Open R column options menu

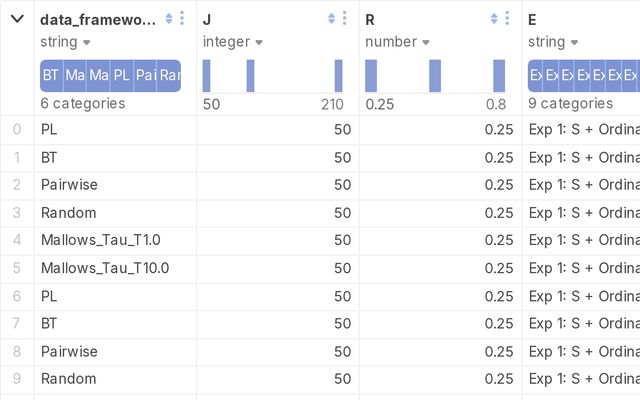pyautogui.click(x=508, y=19)
